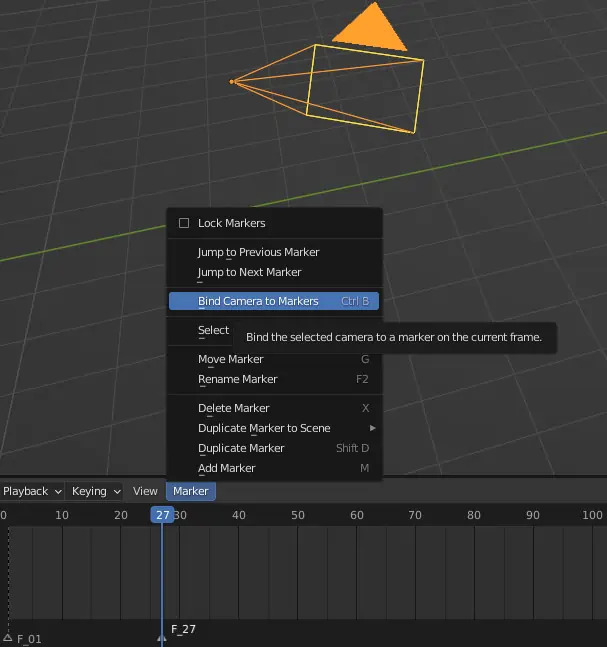The height and width of the screenshot is (647, 607).
Task: Click the blue frame 27 playhead handle
Action: pyautogui.click(x=162, y=514)
